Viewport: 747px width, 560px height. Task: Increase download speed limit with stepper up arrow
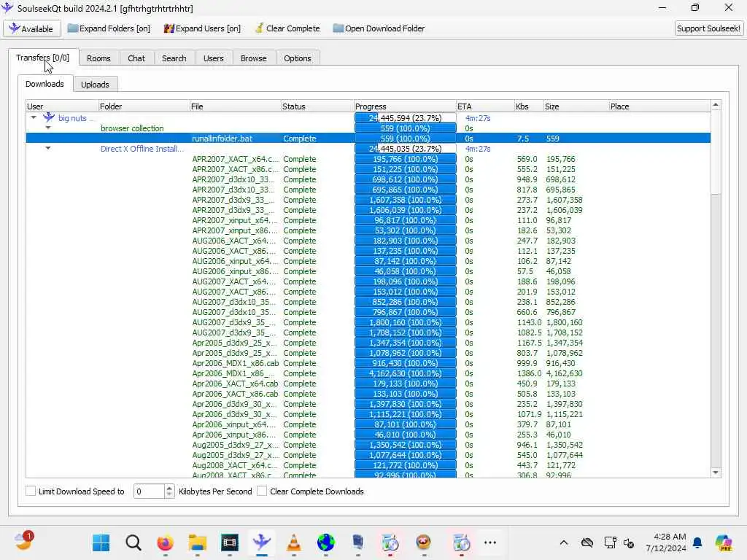tap(169, 488)
